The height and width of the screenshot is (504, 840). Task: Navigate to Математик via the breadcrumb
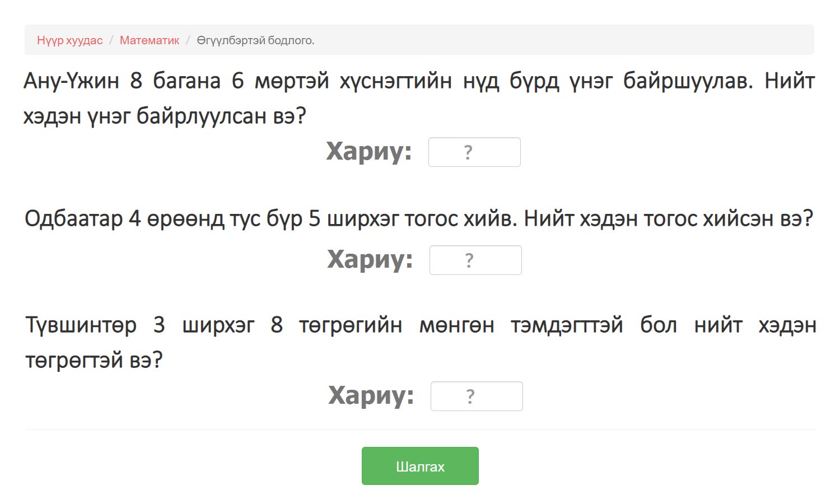[149, 40]
